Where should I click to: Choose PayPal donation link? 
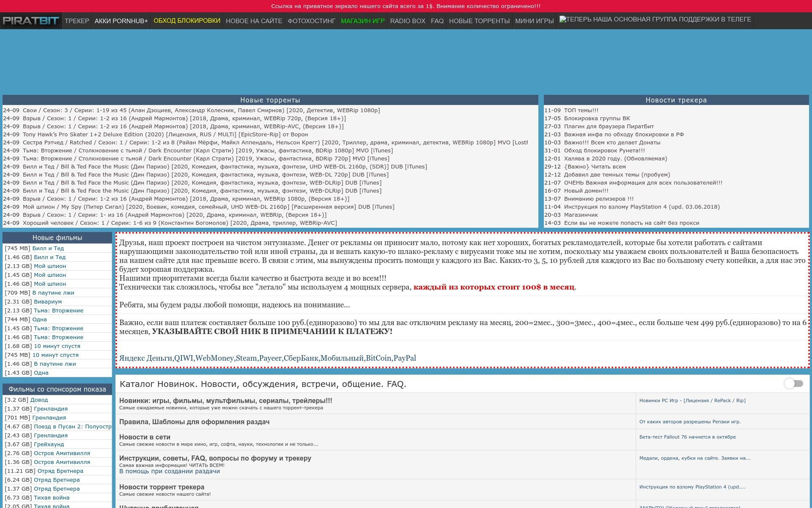point(405,358)
